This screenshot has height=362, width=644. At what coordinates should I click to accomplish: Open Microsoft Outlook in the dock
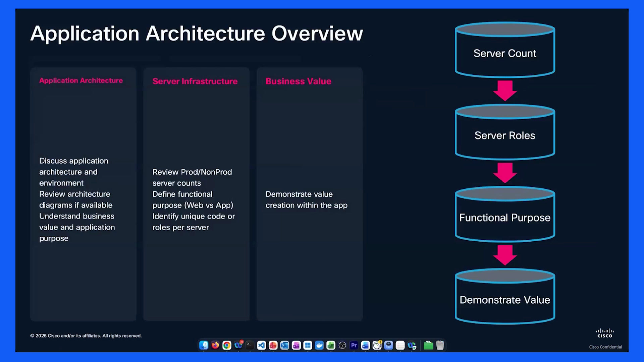click(x=285, y=345)
